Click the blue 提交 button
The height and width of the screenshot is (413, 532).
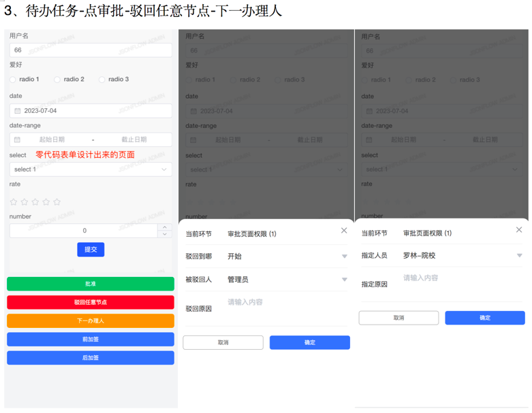91,250
